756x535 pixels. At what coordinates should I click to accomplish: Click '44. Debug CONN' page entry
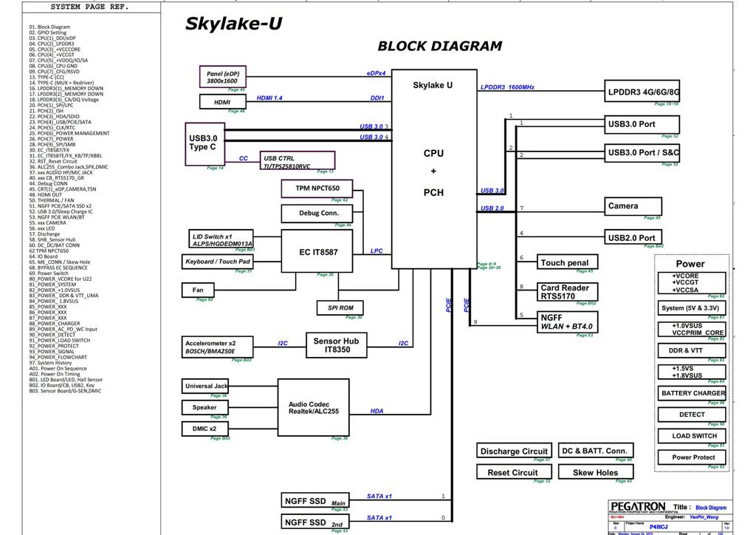48,183
